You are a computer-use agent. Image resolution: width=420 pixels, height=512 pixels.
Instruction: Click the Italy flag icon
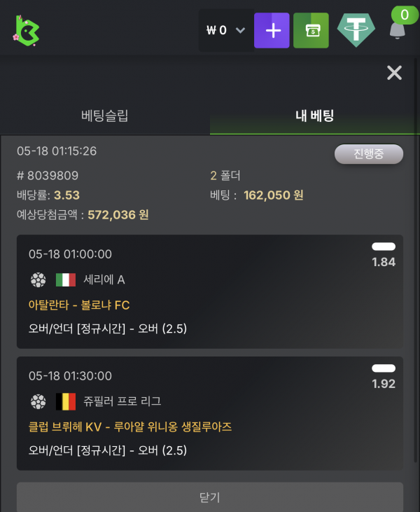click(66, 280)
